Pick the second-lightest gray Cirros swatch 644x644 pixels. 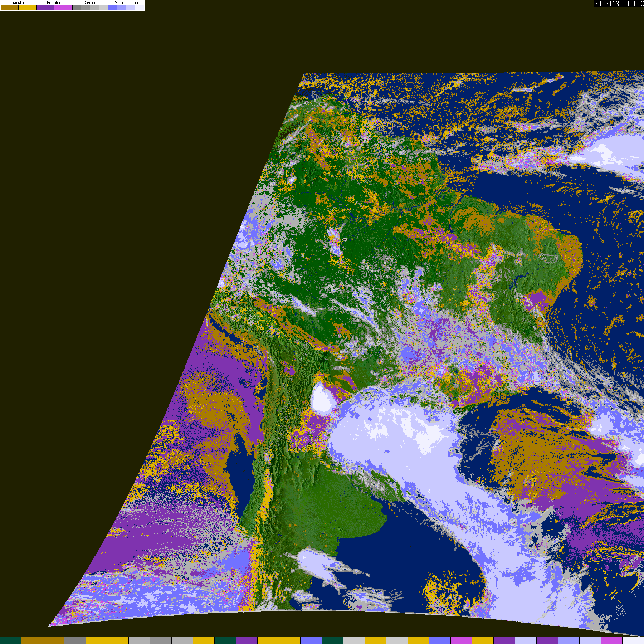[x=94, y=7]
